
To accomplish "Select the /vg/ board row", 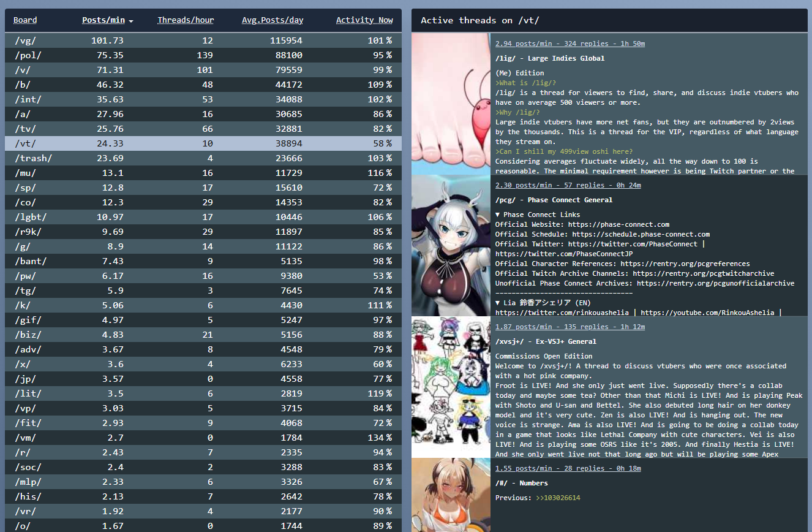I will click(x=203, y=40).
